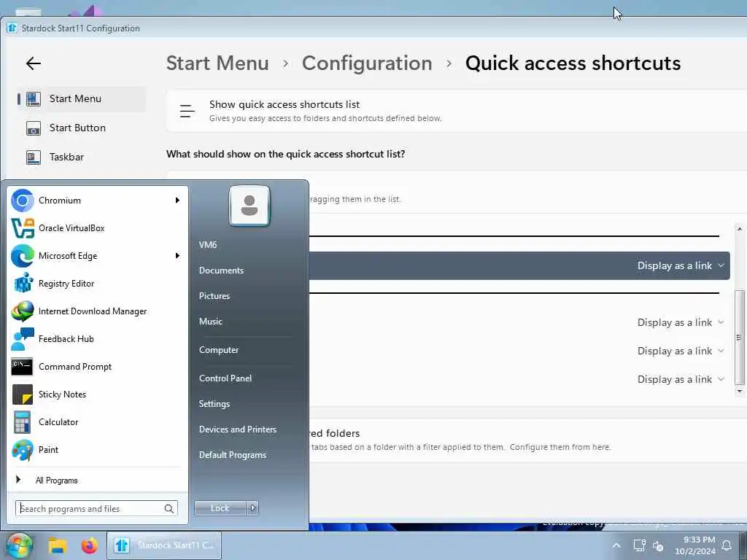Click Show quick access shortcuts list setting
747x560 pixels.
pyautogui.click(x=457, y=111)
